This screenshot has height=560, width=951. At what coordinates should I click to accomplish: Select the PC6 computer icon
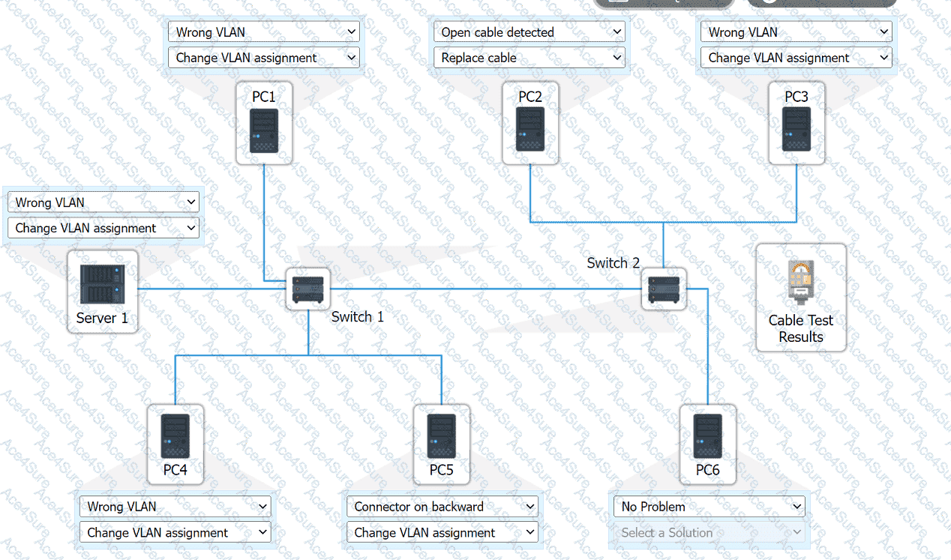pos(707,436)
